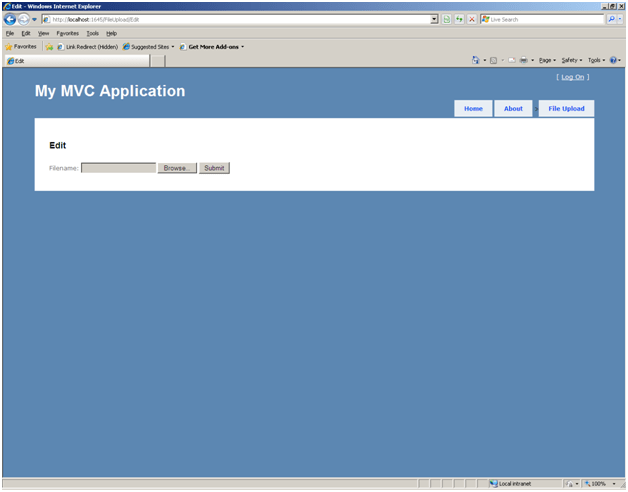
Task: Open the Safety dropdown menu
Action: [572, 60]
